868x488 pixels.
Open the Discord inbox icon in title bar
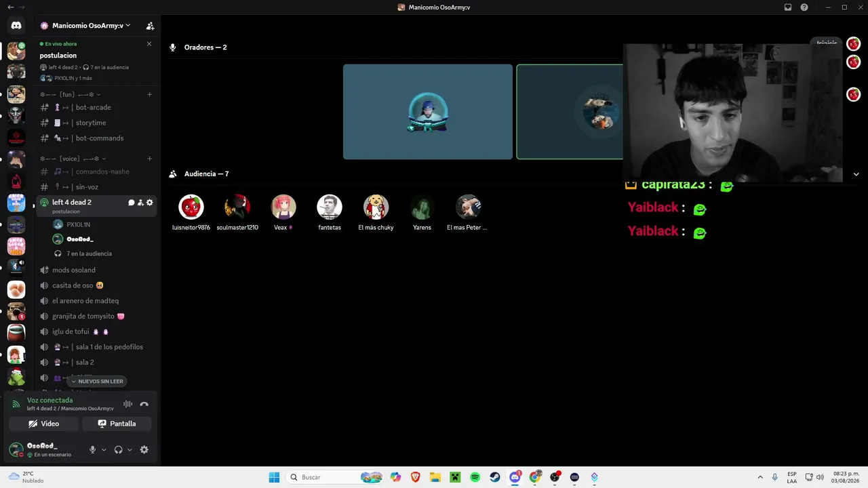788,7
